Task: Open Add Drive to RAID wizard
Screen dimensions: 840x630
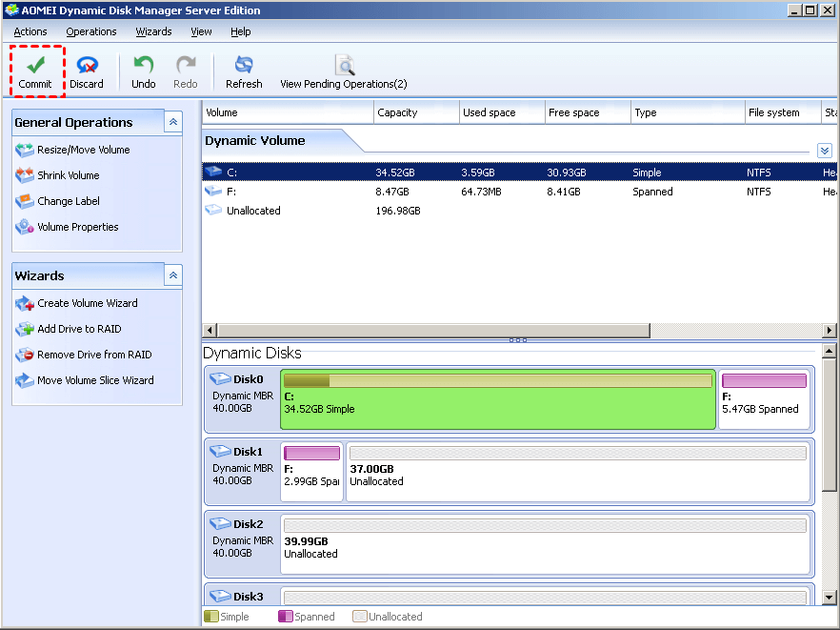Action: (x=79, y=329)
